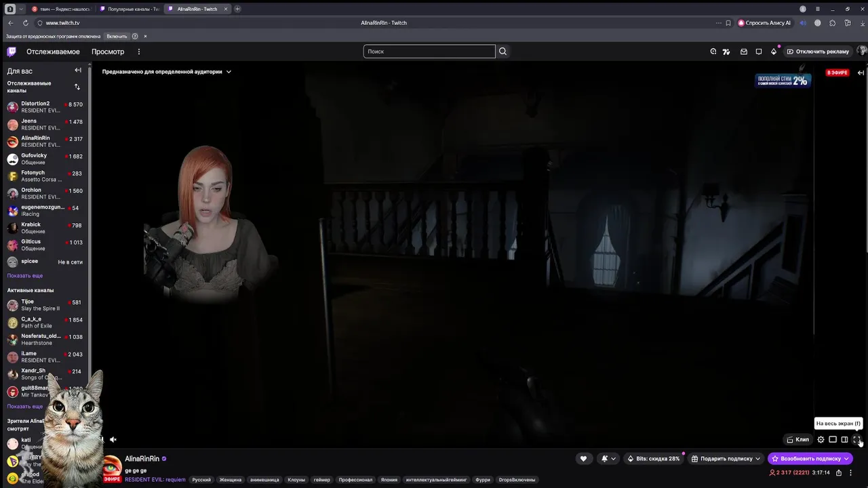
Task: Sort followed channels with arrows icon
Action: coord(77,87)
